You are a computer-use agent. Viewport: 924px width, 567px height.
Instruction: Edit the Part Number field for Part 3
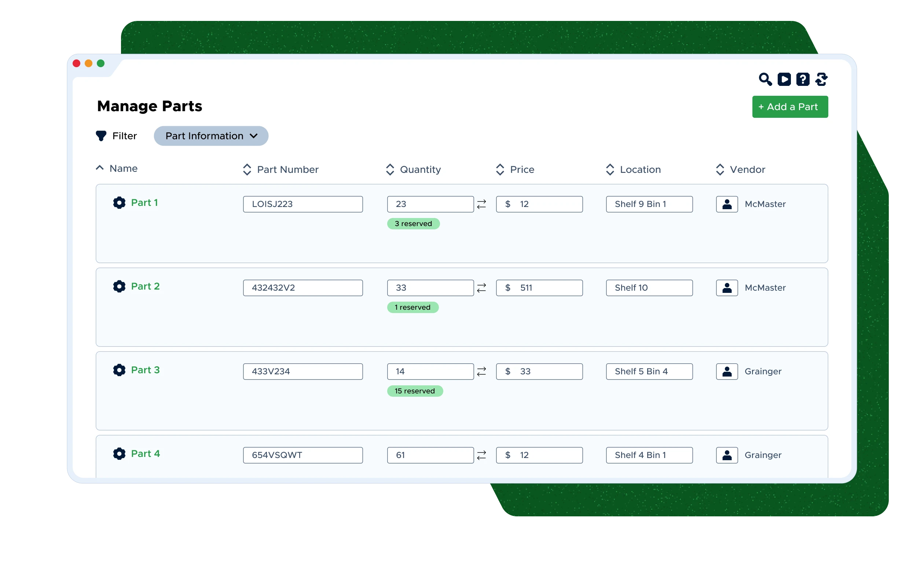coord(304,371)
